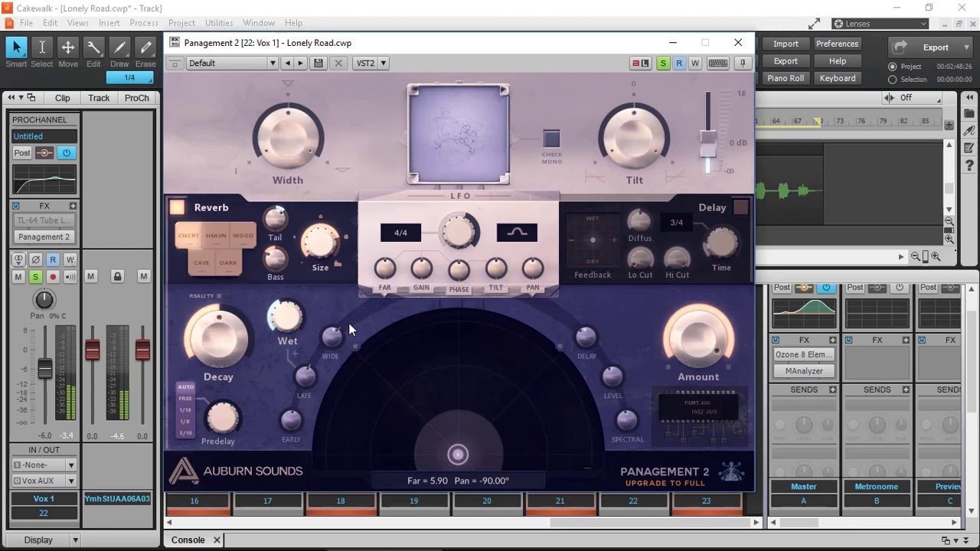This screenshot has width=980, height=551.
Task: Open the plugin virtual keyboard
Action: tap(717, 63)
